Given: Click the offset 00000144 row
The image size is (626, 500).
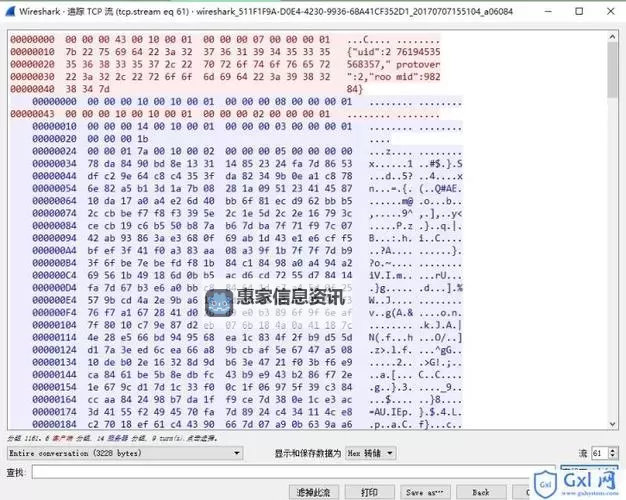Looking at the screenshot, I should coord(247,375).
